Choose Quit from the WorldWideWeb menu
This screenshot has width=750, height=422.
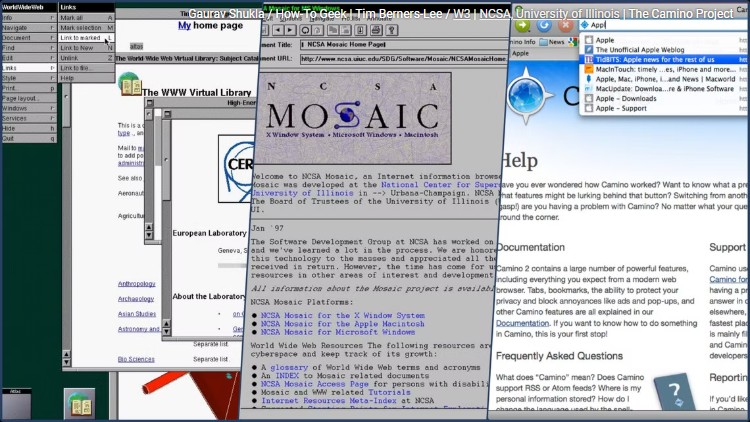29,138
